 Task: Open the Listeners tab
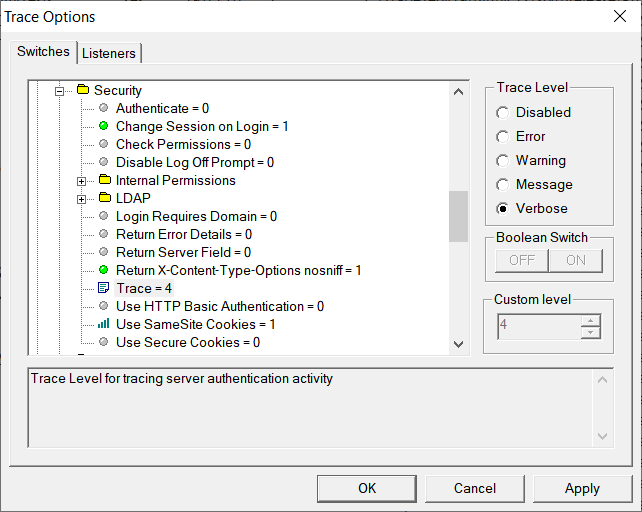tap(109, 53)
